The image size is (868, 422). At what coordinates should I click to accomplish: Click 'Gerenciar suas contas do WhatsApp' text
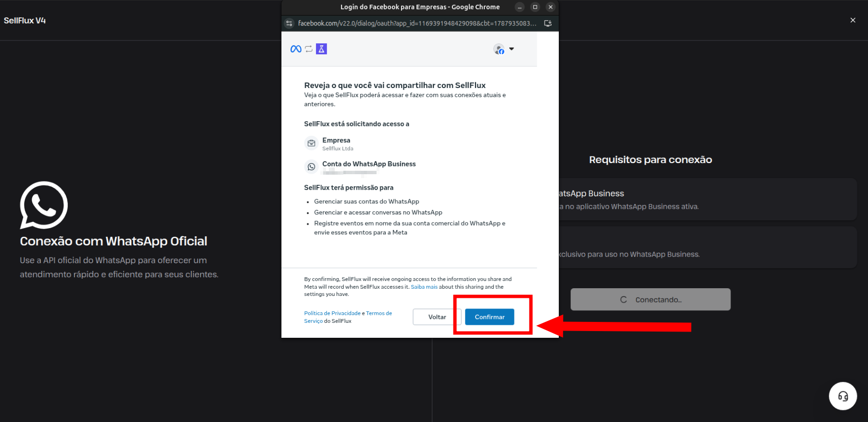pos(366,202)
